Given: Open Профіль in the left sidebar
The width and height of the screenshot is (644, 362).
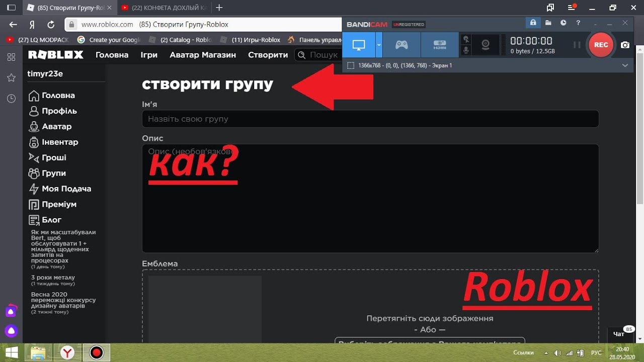Looking at the screenshot, I should tap(53, 111).
